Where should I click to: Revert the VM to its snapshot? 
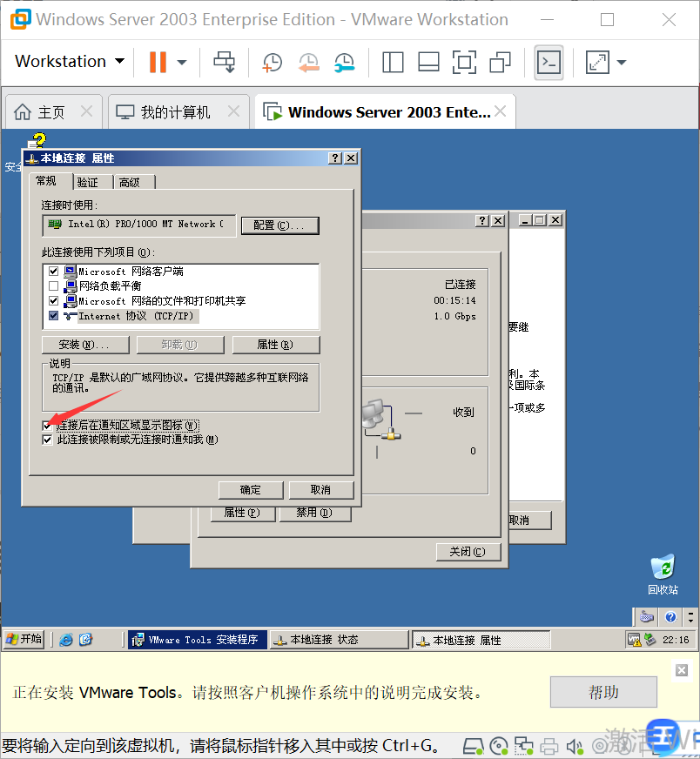click(308, 62)
